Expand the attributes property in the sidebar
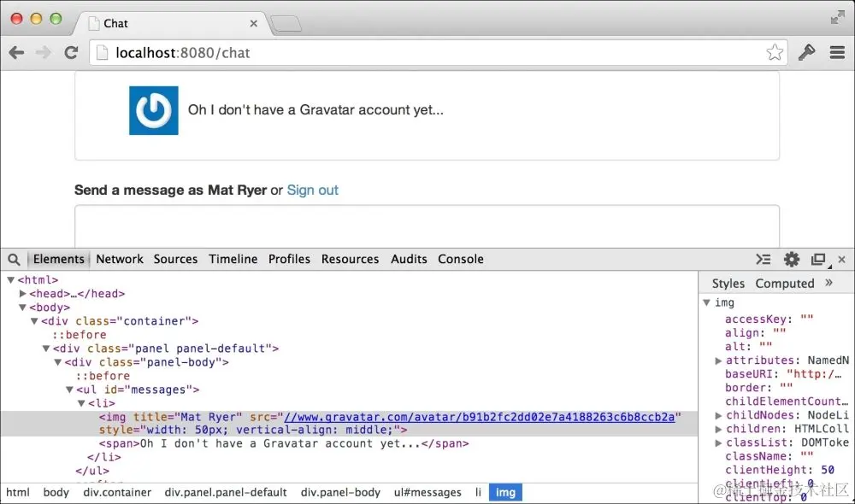The width and height of the screenshot is (855, 504). 719,360
